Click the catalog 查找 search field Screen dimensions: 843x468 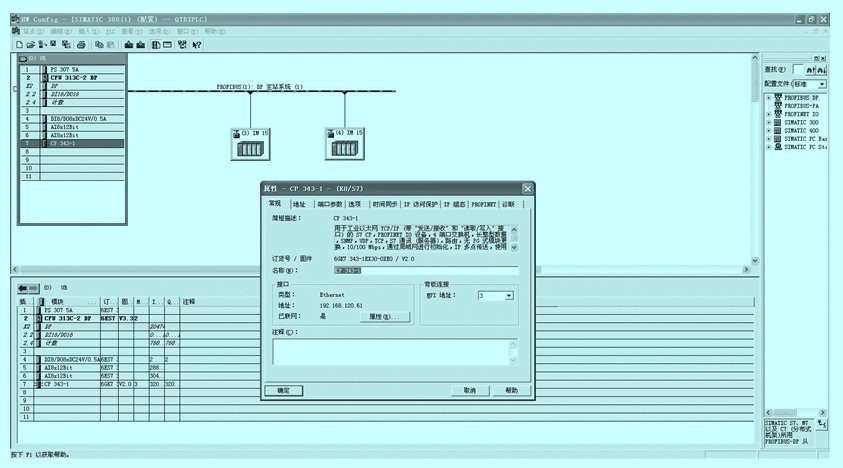pos(798,70)
